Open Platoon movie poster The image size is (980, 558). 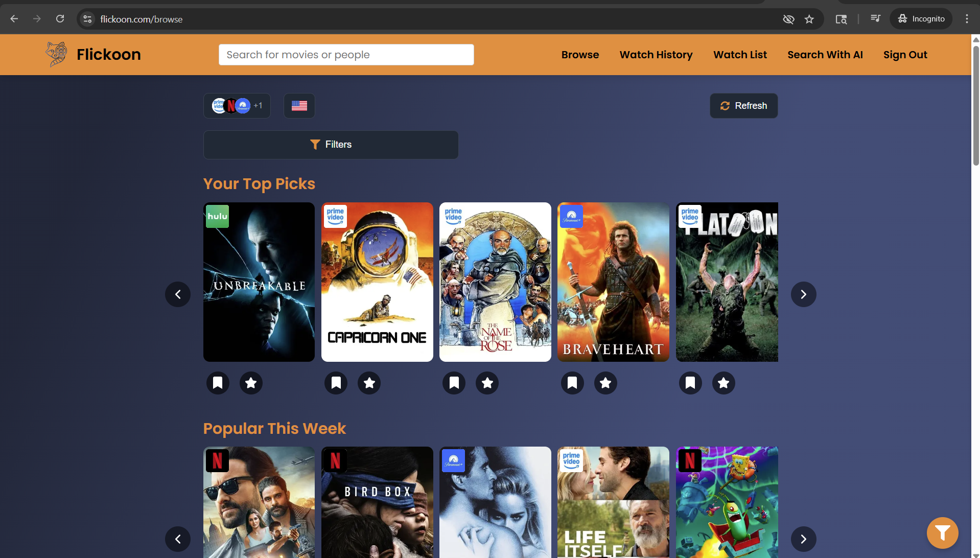coord(727,282)
